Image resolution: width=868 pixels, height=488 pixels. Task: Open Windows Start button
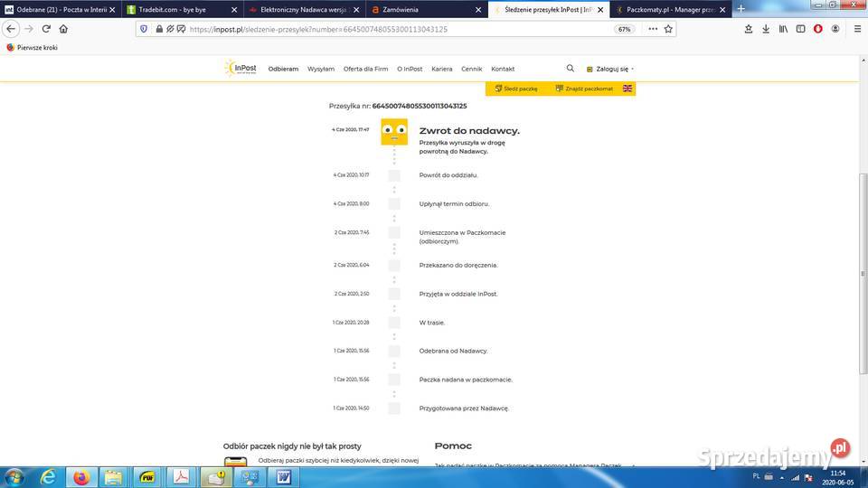14,477
